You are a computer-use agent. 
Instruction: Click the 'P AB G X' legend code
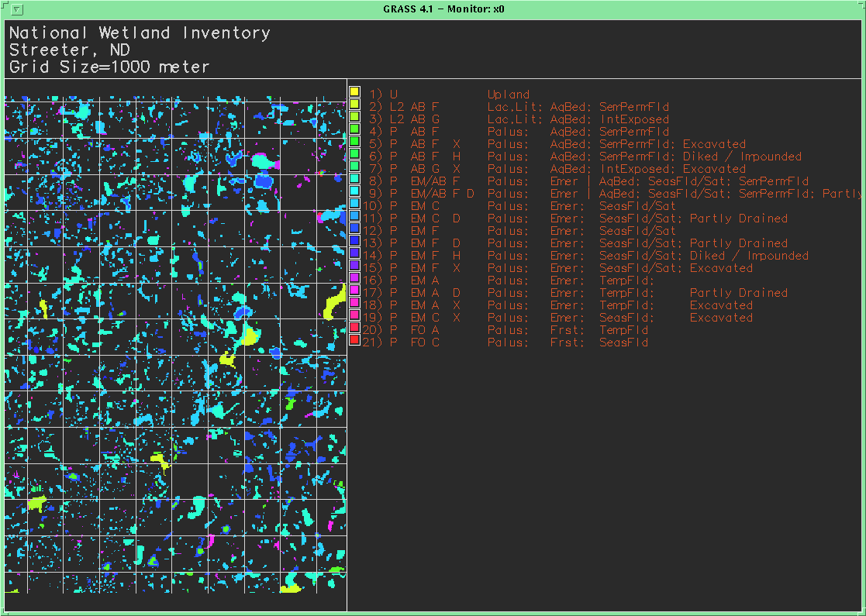pyautogui.click(x=425, y=169)
